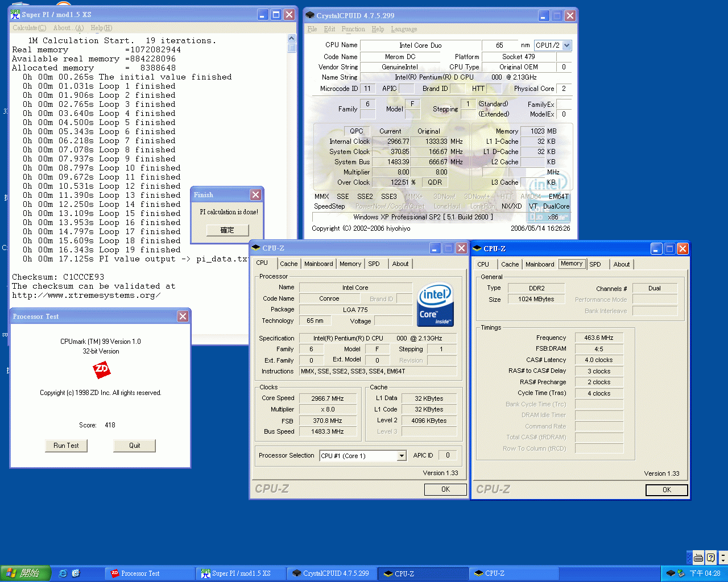Screen dimensions: 728x582
Task: Click the Core Speed field showing 2966.7 MHz
Action: (x=328, y=398)
